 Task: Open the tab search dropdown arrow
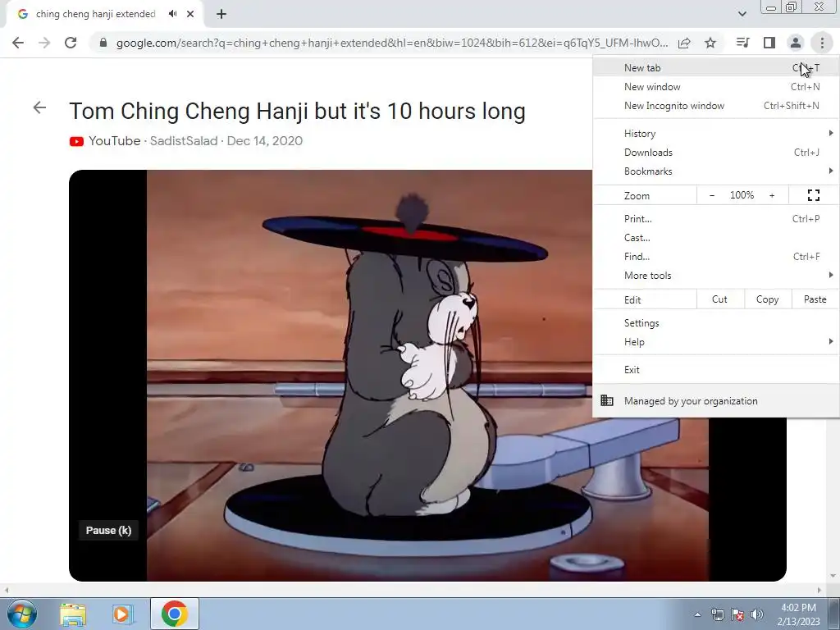coord(742,14)
